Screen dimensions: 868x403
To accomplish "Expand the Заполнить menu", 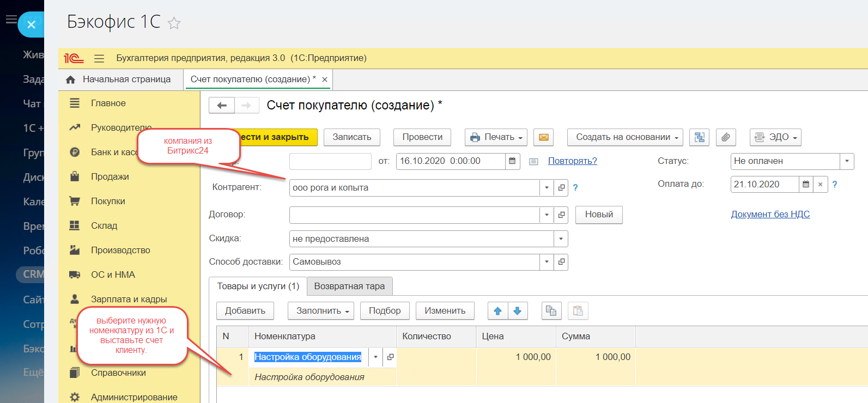I will 321,311.
